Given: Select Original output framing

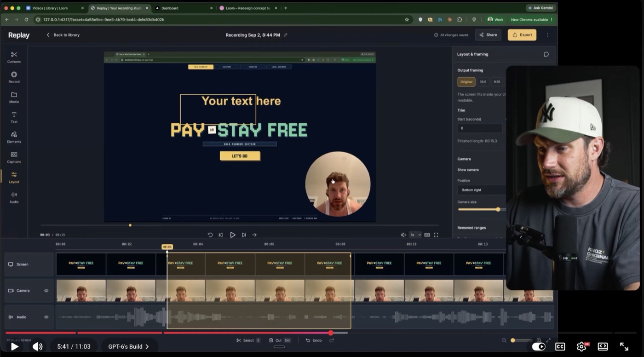Looking at the screenshot, I should coord(466,82).
